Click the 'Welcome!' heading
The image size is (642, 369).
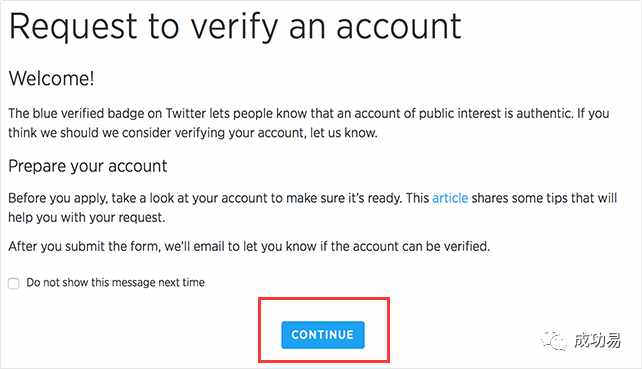(x=52, y=78)
